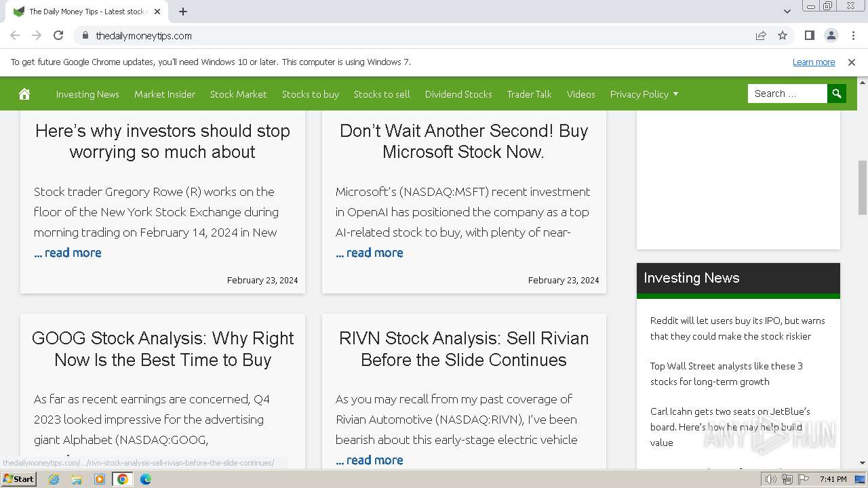This screenshot has height=488, width=868.
Task: Click the green search magnifier button
Action: click(837, 94)
